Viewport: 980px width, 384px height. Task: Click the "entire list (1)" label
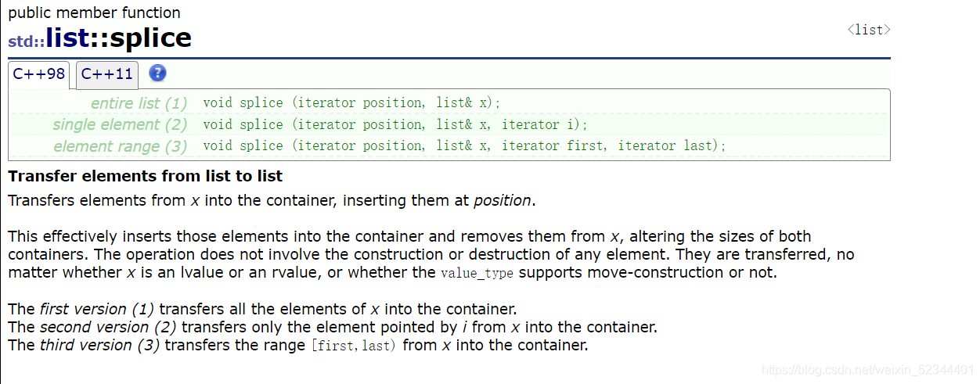[x=139, y=103]
